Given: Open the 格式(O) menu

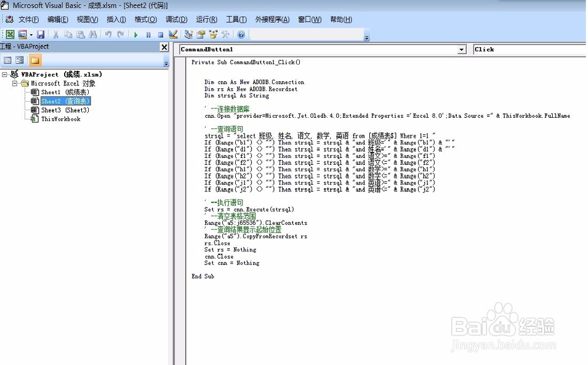Looking at the screenshot, I should (x=145, y=19).
